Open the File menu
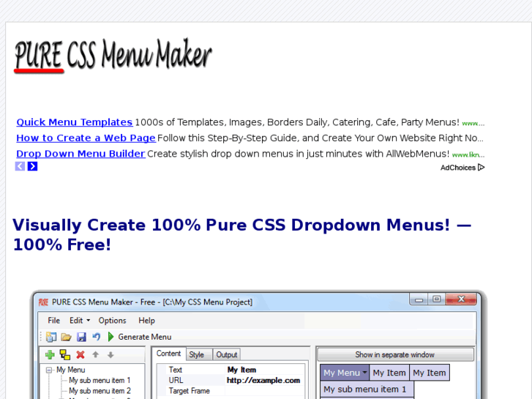532x399 pixels. pyautogui.click(x=53, y=321)
